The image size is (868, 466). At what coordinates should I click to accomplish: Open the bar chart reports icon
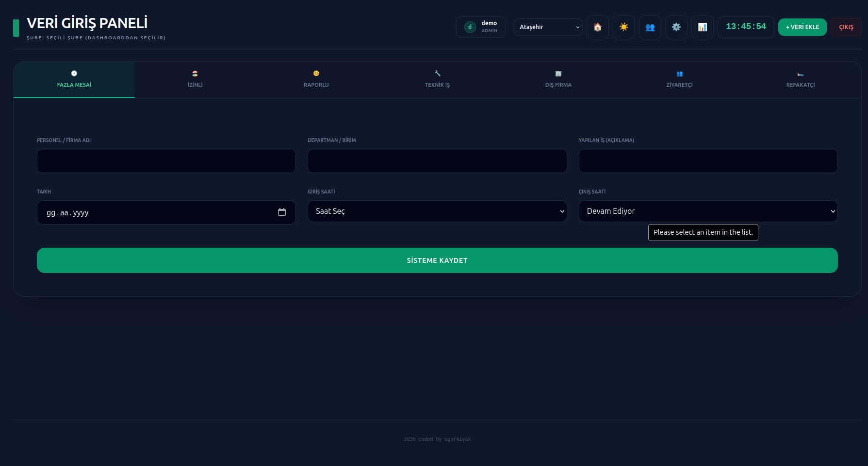tap(702, 27)
